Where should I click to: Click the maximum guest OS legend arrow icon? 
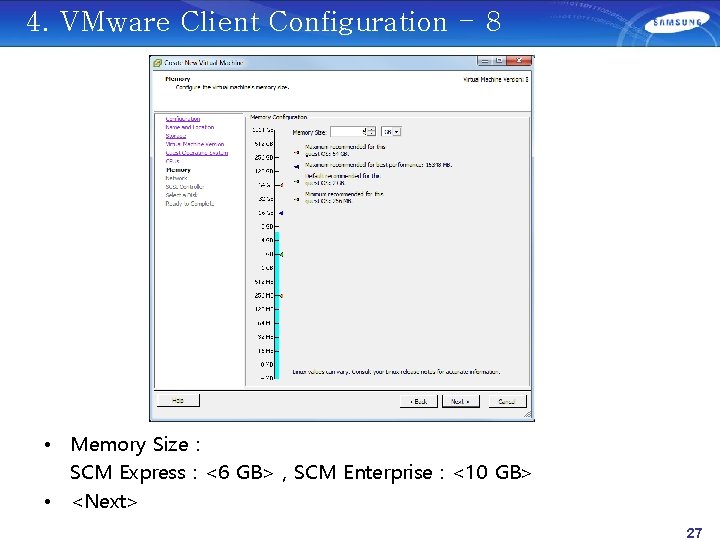point(296,152)
